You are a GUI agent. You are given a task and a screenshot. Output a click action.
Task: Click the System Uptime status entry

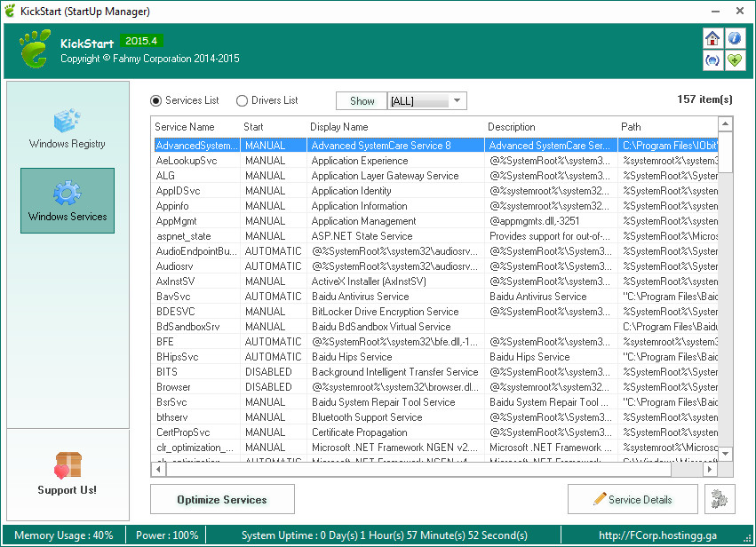(385, 535)
